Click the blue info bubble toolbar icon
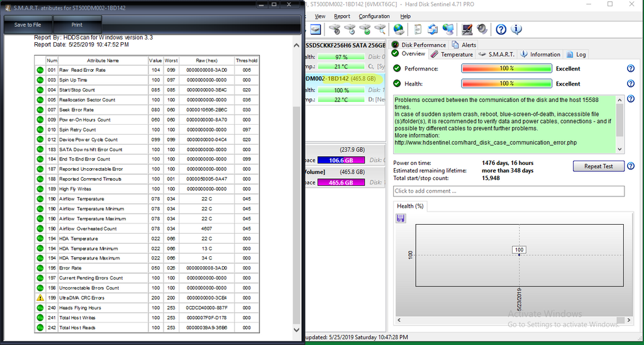The height and width of the screenshot is (345, 644). (516, 30)
